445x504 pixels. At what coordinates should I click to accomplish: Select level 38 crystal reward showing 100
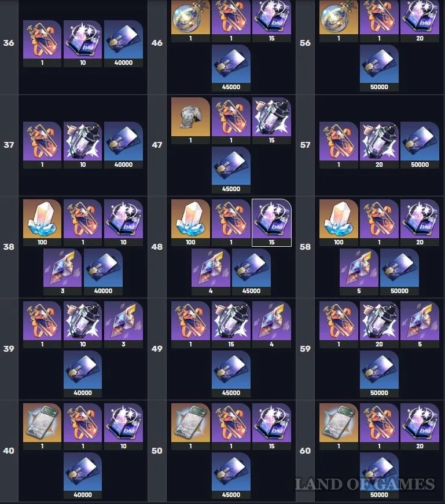(x=42, y=223)
